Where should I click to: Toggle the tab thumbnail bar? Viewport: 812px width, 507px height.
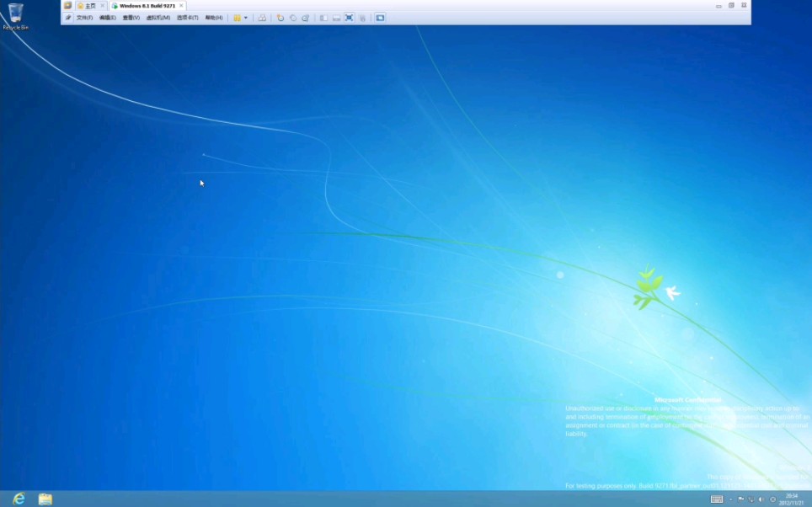pos(335,17)
